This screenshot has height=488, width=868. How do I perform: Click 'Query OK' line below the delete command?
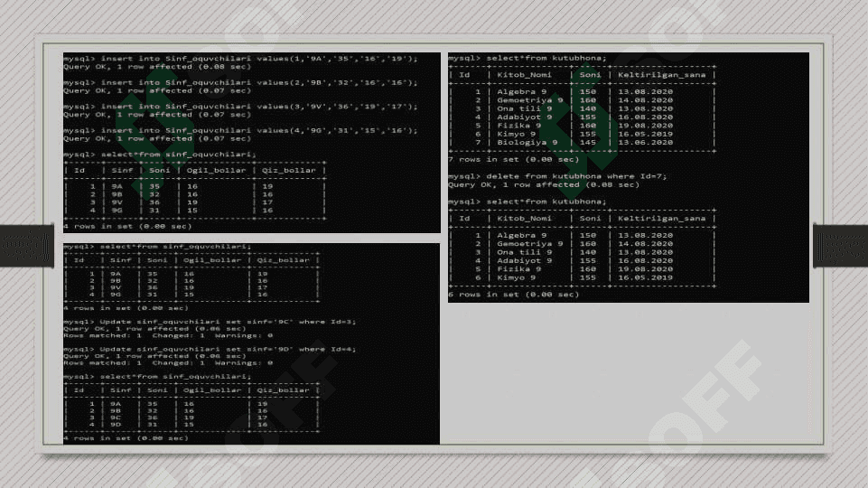[x=544, y=185]
